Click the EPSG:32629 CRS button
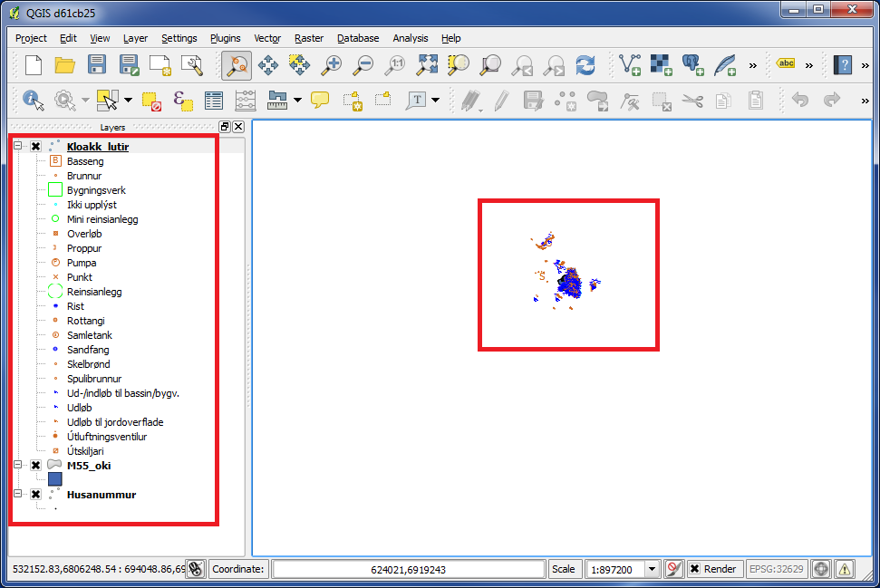 [777, 569]
